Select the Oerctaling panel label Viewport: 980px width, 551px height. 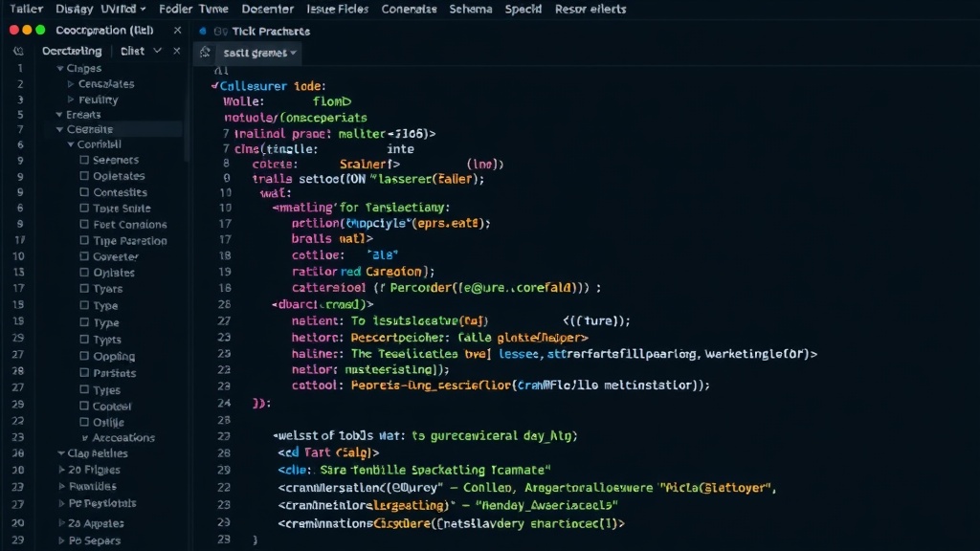pyautogui.click(x=72, y=51)
